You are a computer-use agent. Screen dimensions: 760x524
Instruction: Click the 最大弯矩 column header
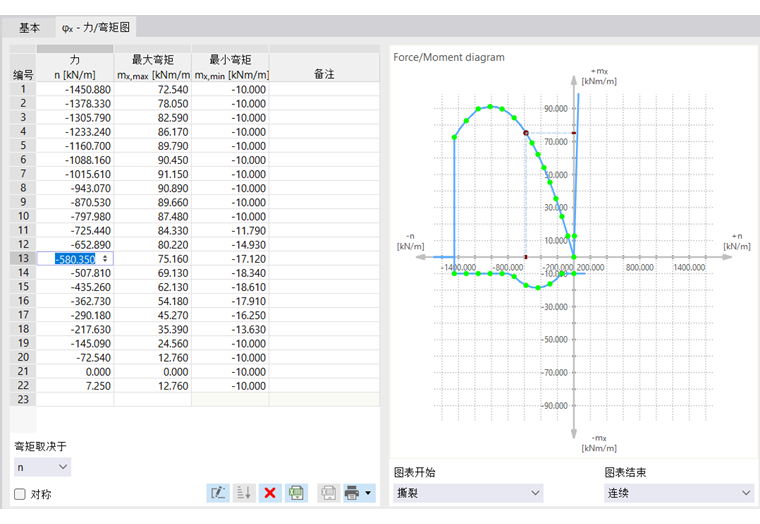tap(153, 67)
